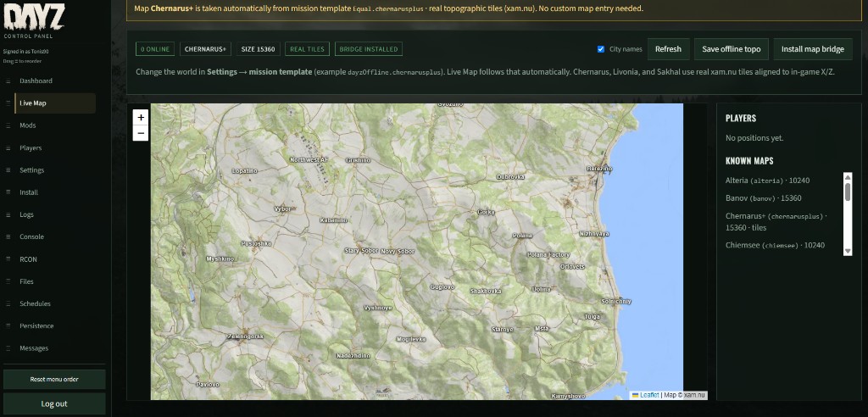The width and height of the screenshot is (868, 417).
Task: Click the Known Maps scrollbar up arrow
Action: tap(848, 176)
